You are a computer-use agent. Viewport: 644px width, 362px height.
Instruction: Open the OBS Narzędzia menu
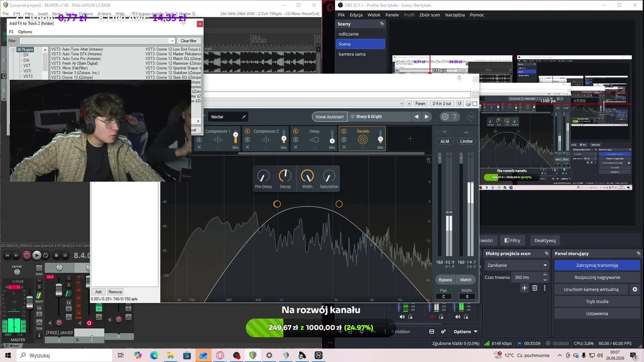455,15
